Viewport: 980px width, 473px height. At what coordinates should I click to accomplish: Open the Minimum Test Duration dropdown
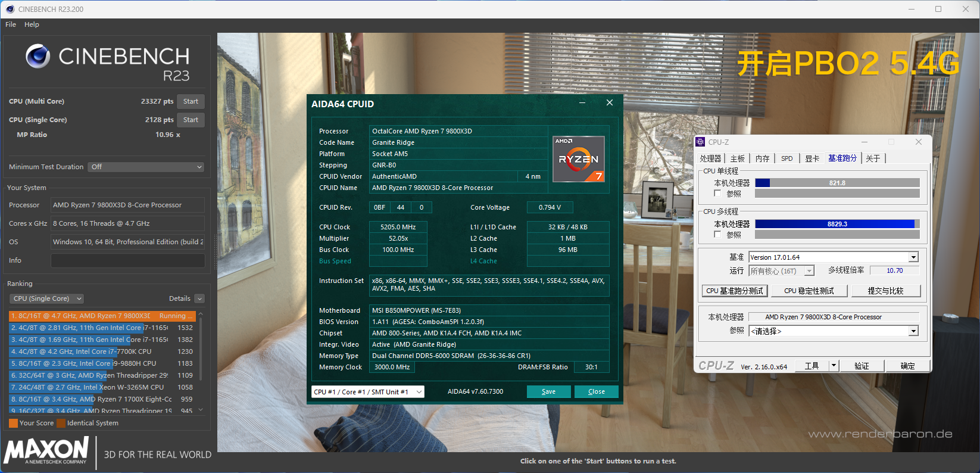pyautogui.click(x=146, y=167)
